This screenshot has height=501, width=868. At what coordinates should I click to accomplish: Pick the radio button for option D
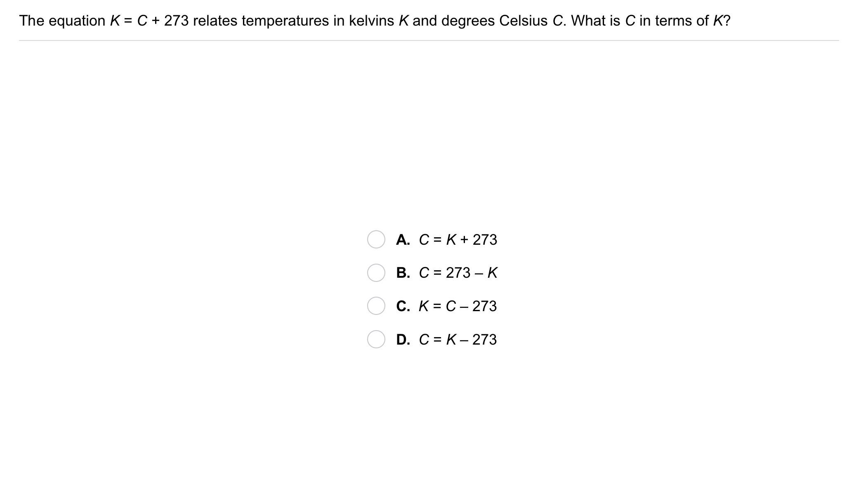[x=376, y=339]
